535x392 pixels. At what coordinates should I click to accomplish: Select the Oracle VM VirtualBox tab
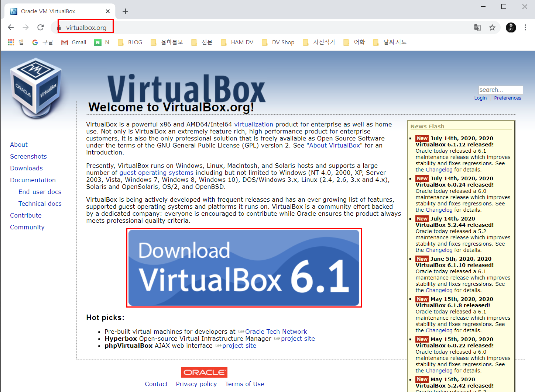click(60, 11)
